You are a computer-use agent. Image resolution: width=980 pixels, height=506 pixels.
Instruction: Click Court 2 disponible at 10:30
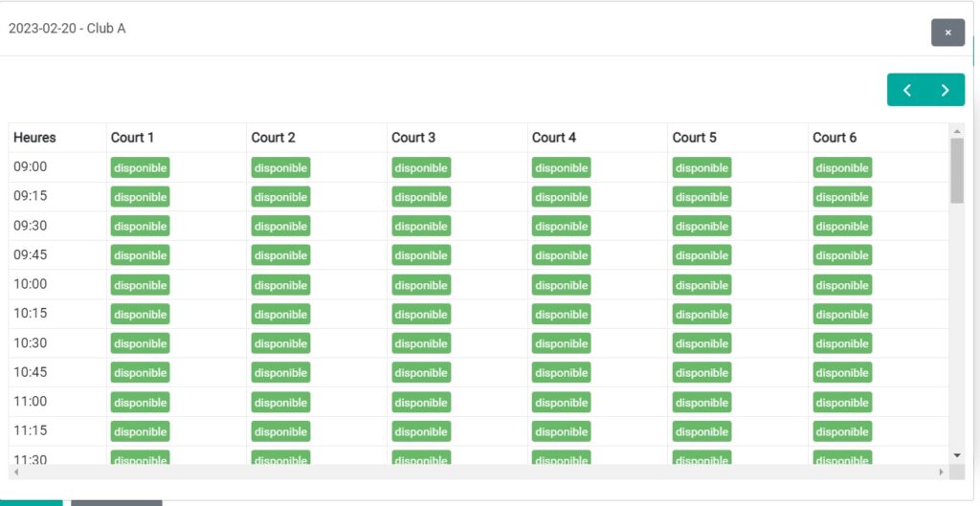coord(280,343)
